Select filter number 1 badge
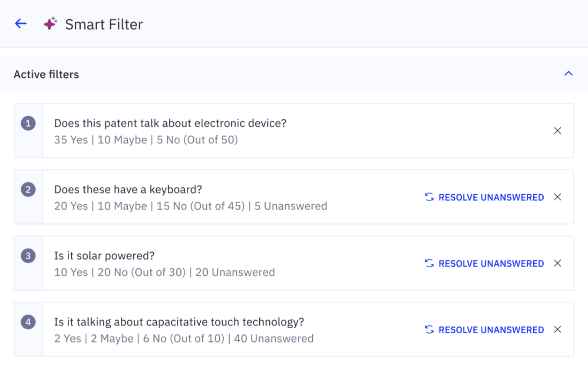Image resolution: width=588 pixels, height=366 pixels. [28, 124]
